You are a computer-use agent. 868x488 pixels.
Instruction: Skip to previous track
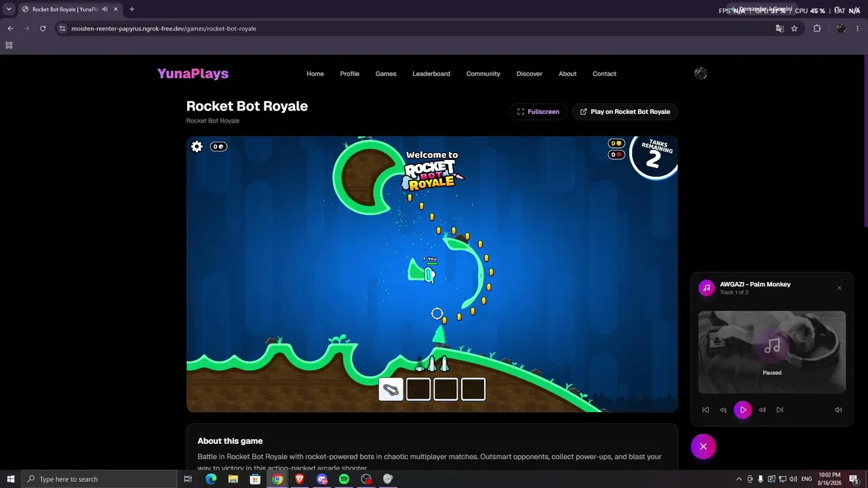click(705, 410)
